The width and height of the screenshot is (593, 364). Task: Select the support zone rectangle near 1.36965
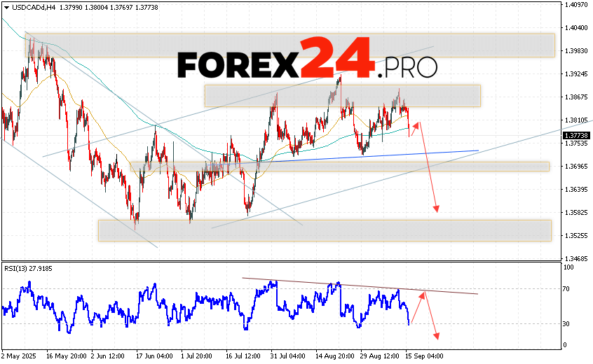pyautogui.click(x=339, y=167)
